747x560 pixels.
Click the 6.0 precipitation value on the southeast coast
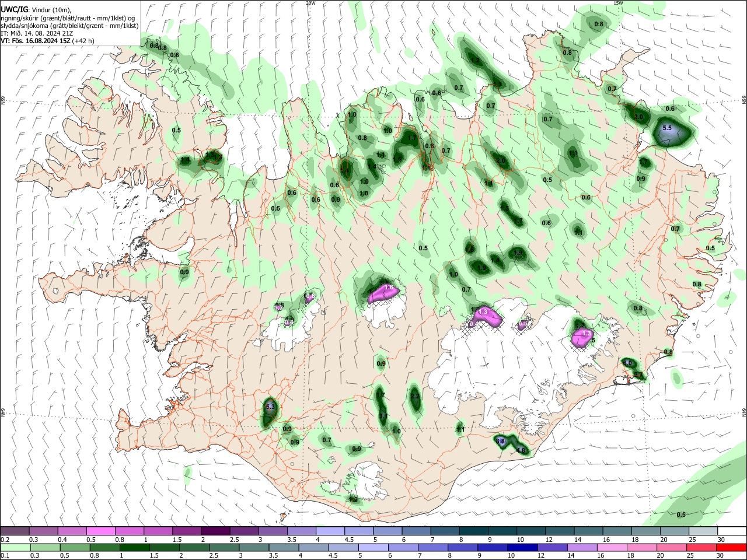pos(627,363)
